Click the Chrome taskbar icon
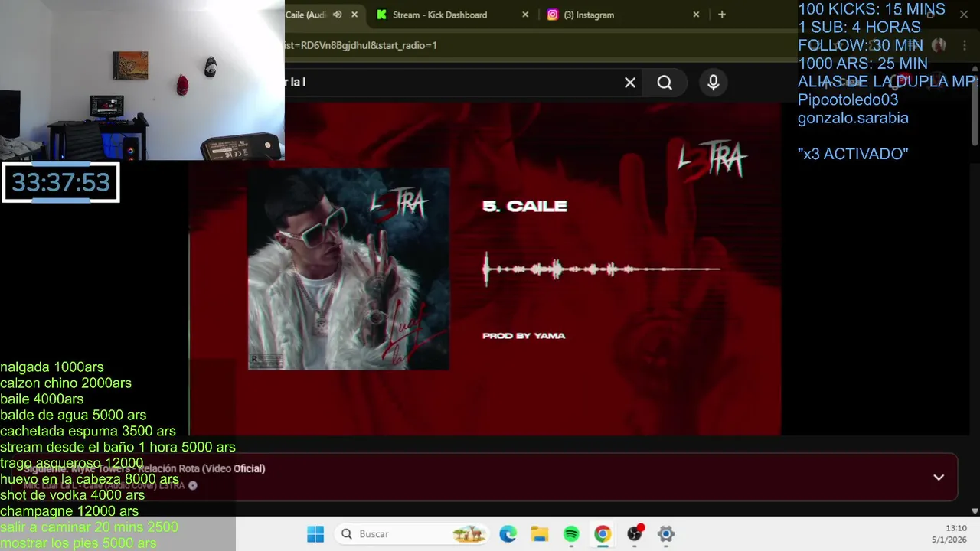 click(603, 534)
